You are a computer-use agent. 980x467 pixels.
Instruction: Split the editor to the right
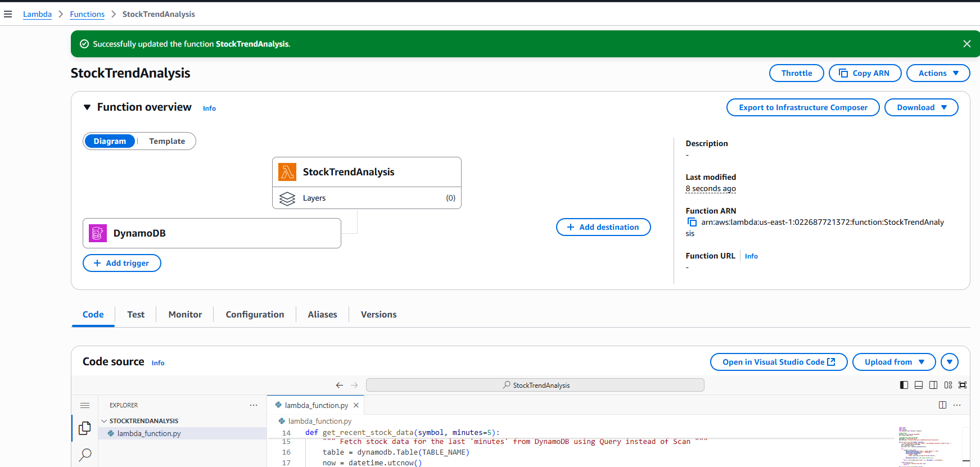942,405
